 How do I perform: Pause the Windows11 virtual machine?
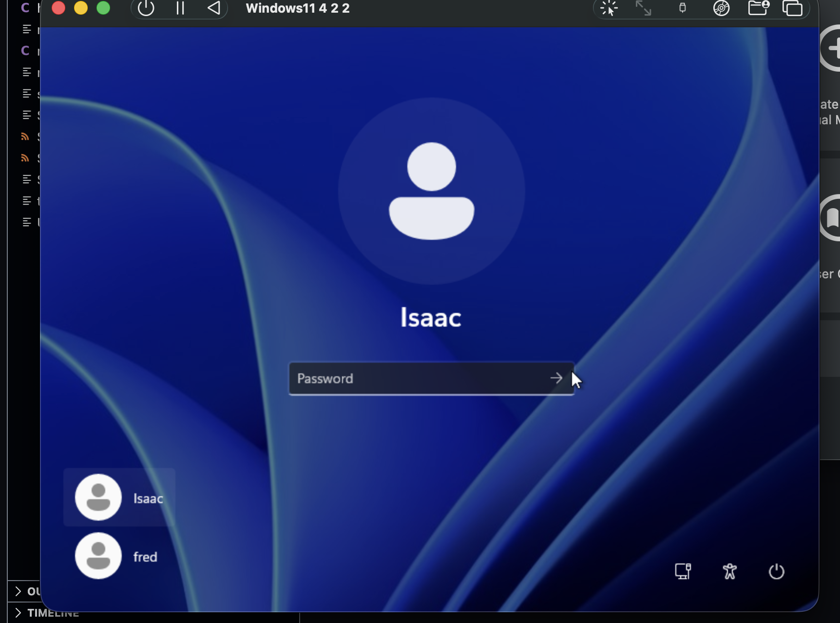pos(180,8)
